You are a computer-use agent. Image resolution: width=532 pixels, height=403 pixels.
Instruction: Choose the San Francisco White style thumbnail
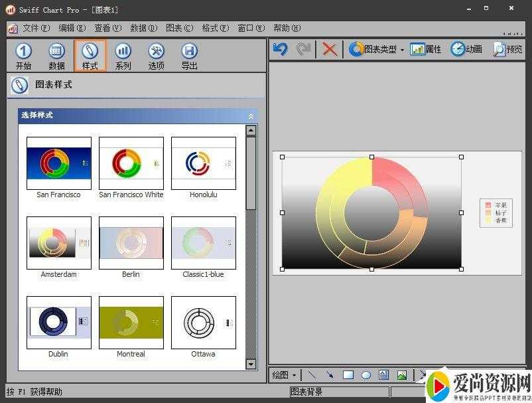131,163
